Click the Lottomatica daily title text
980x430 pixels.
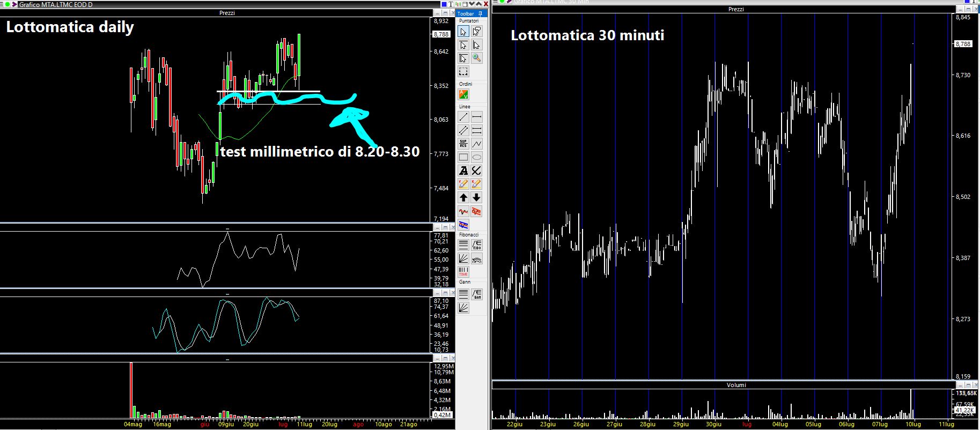point(70,27)
